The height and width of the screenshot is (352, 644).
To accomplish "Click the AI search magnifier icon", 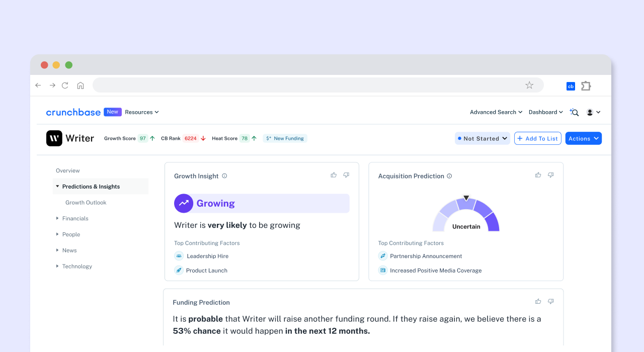I will click(574, 112).
